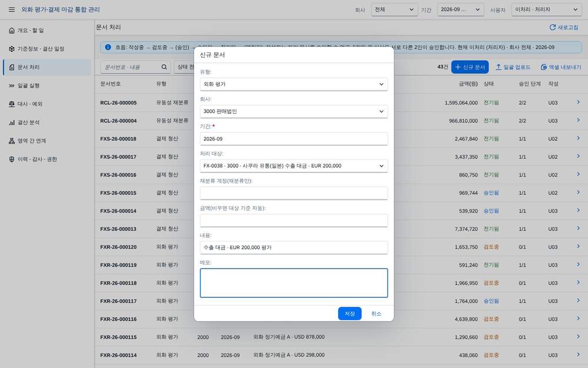Open the hamburger navigation menu
588x368 pixels.
[12, 9]
